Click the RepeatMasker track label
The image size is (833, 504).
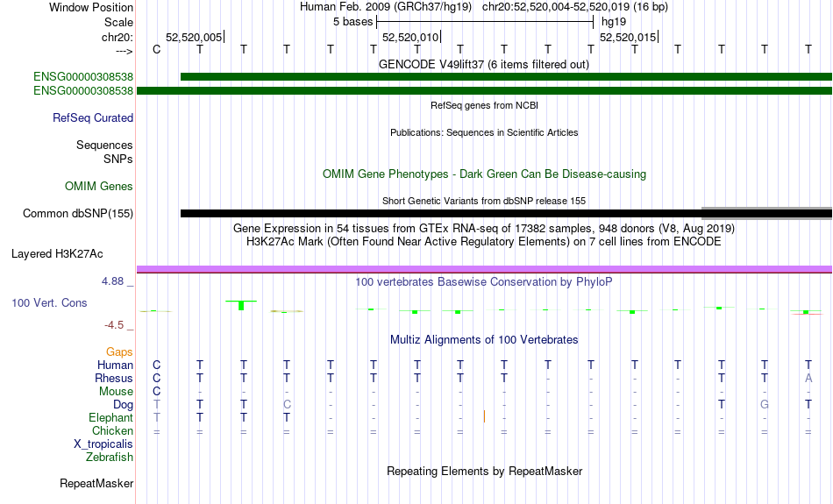coord(96,483)
